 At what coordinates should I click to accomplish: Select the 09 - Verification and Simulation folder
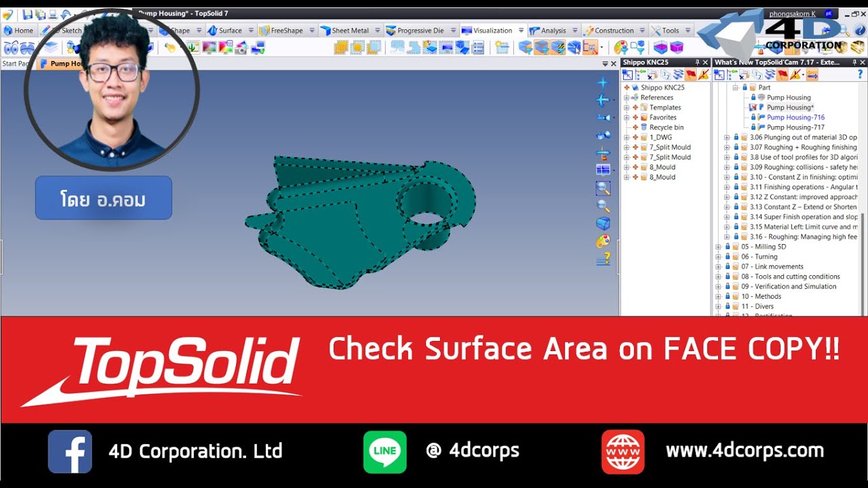789,287
